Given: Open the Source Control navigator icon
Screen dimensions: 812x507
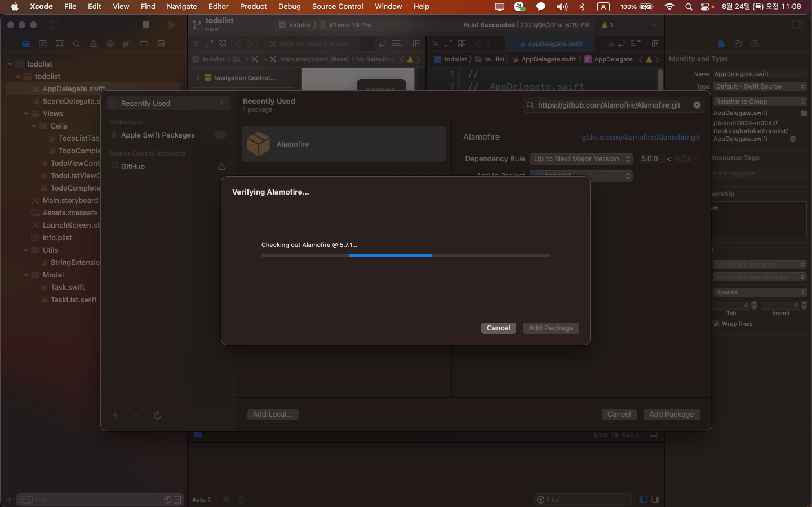Looking at the screenshot, I should tap(43, 44).
